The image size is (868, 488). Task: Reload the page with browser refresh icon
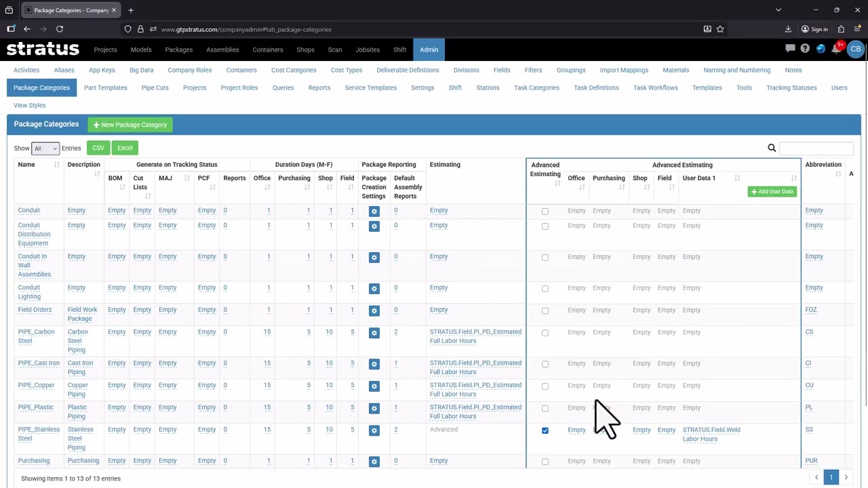click(x=60, y=29)
